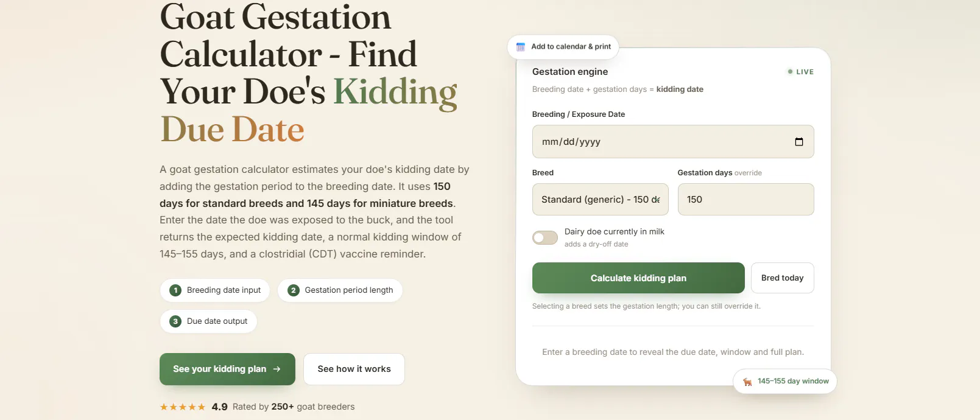
Task: Click the Gestation engine heading
Action: pyautogui.click(x=570, y=72)
